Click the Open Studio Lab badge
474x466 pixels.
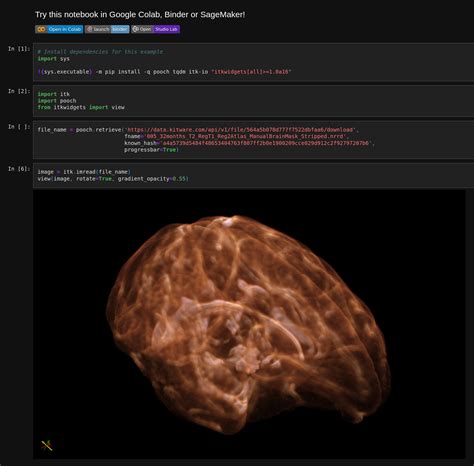tap(155, 29)
